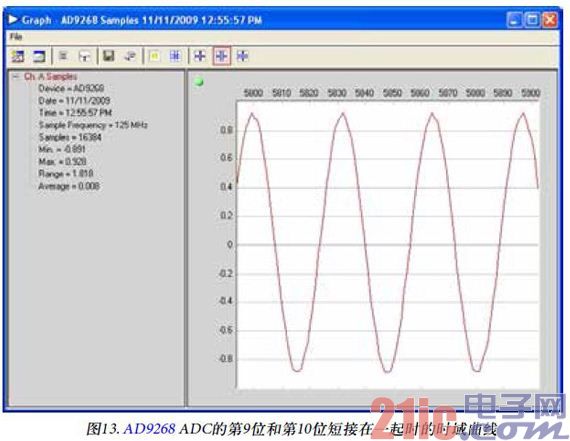The image size is (570, 441).
Task: Click the toolbar icon just right of the floppy disk
Action: tap(130, 56)
